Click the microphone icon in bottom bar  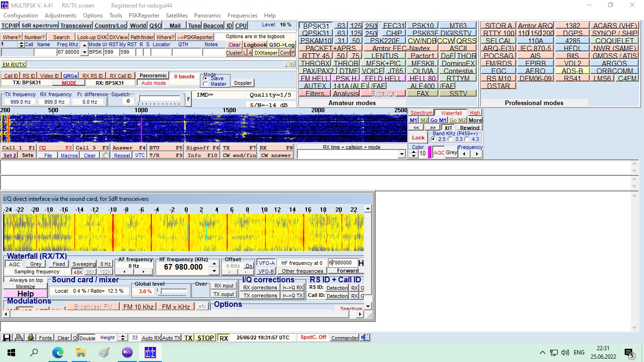[x=31, y=337]
